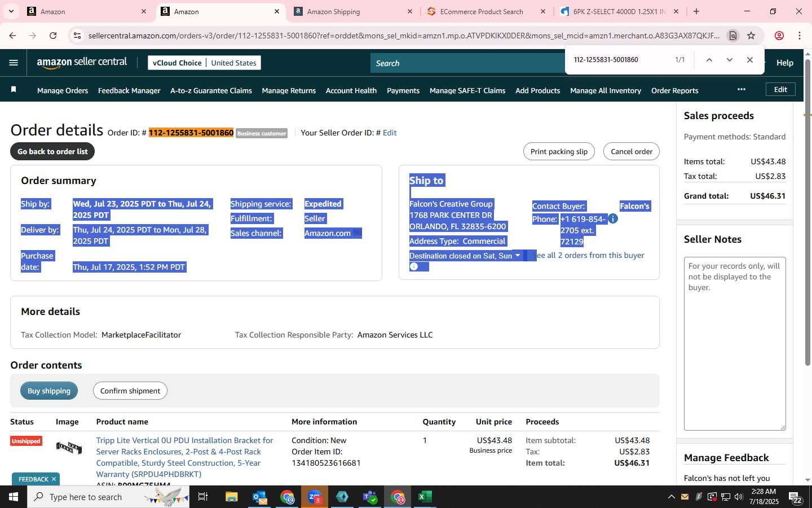Open Excel from the taskbar
812x508 pixels.
click(x=425, y=497)
